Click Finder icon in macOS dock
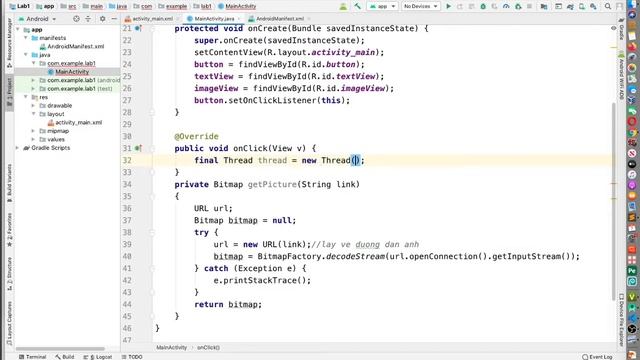The image size is (640, 360). (632, 4)
